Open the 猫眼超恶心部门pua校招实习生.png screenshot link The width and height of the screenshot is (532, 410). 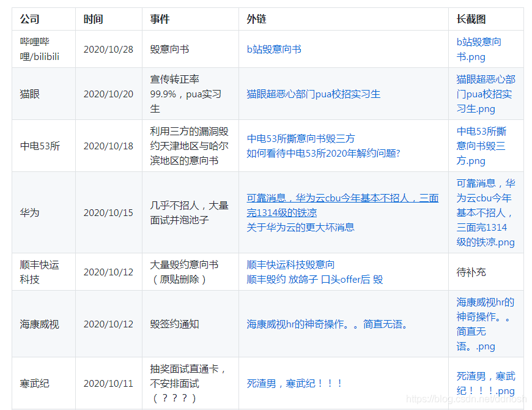tap(486, 94)
